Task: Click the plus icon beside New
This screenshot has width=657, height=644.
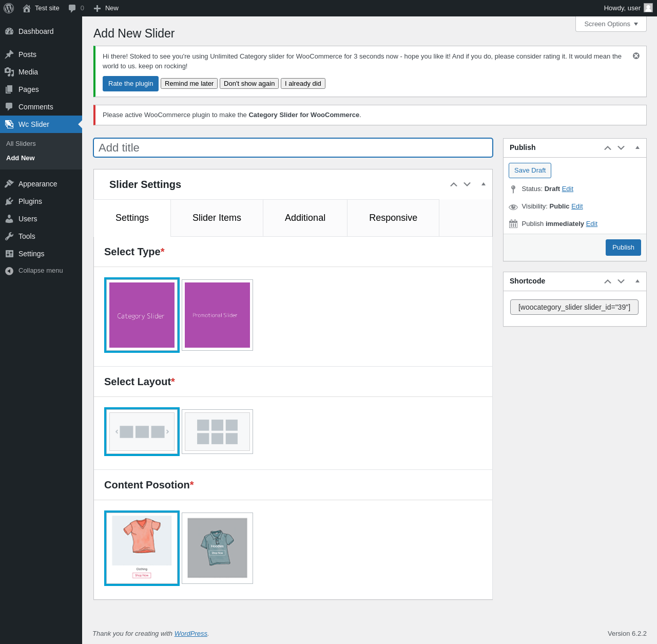Action: (x=97, y=8)
